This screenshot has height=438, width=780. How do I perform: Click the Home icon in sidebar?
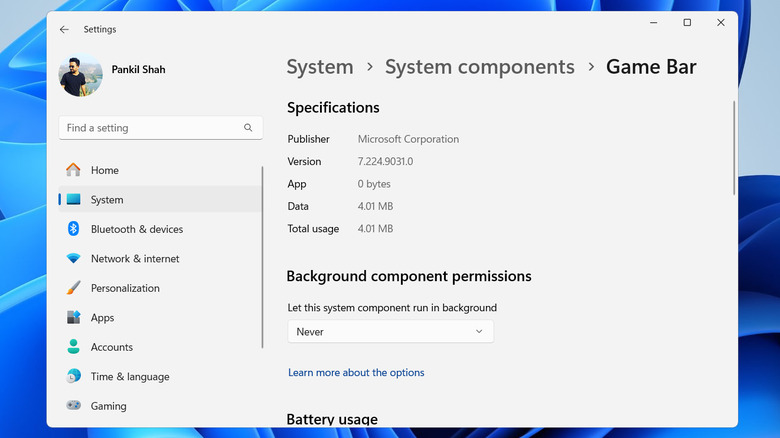[x=73, y=170]
